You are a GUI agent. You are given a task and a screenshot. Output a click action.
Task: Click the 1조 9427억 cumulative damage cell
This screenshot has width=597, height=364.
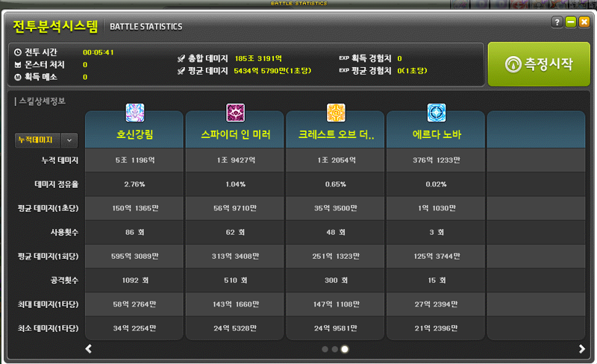coord(235,160)
